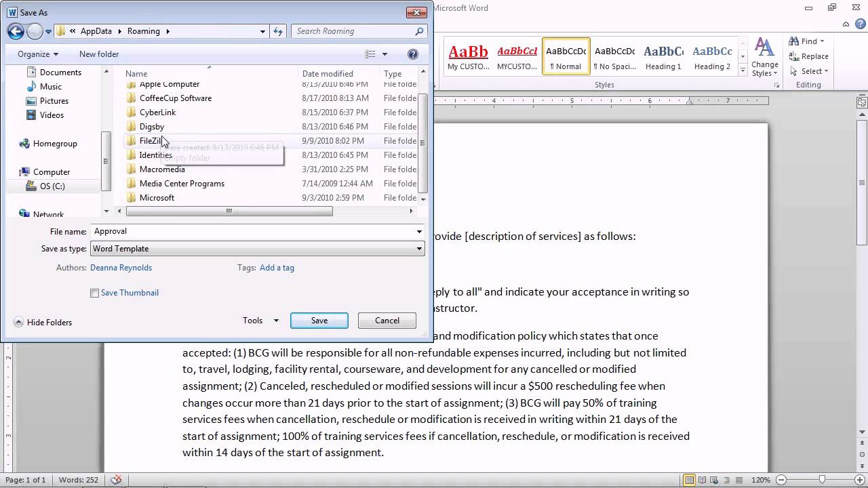Zoom out with the minus button
This screenshot has width=868, height=488.
point(781,480)
